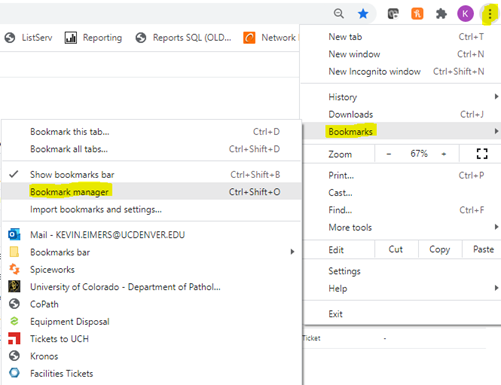Open the Reports SQL (OLD... bookmark
This screenshot has width=501, height=385.
[183, 38]
